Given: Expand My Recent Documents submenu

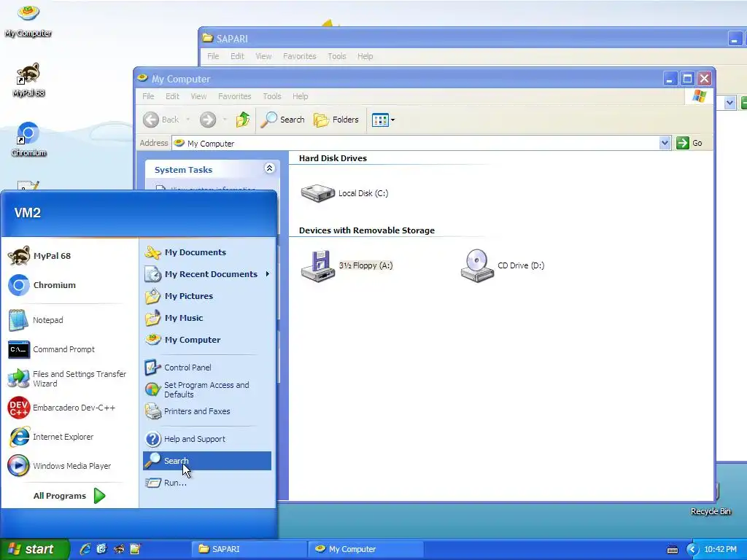Looking at the screenshot, I should point(206,274).
